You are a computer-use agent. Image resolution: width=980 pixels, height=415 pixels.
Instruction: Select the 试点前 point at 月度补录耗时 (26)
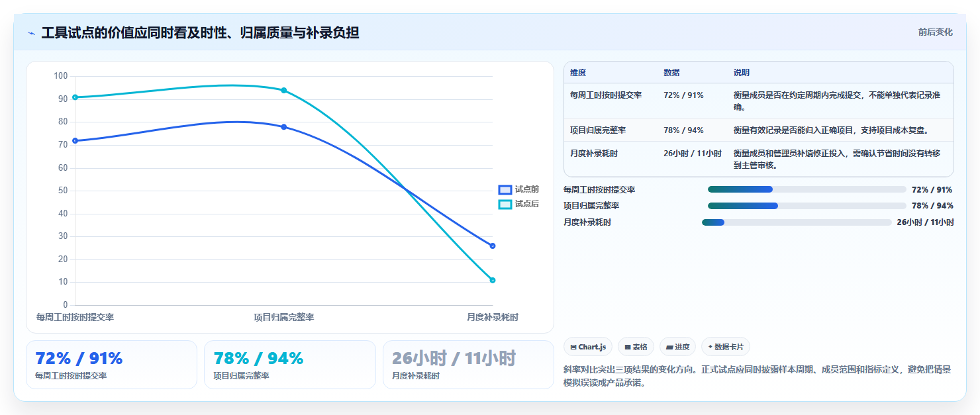pos(492,246)
